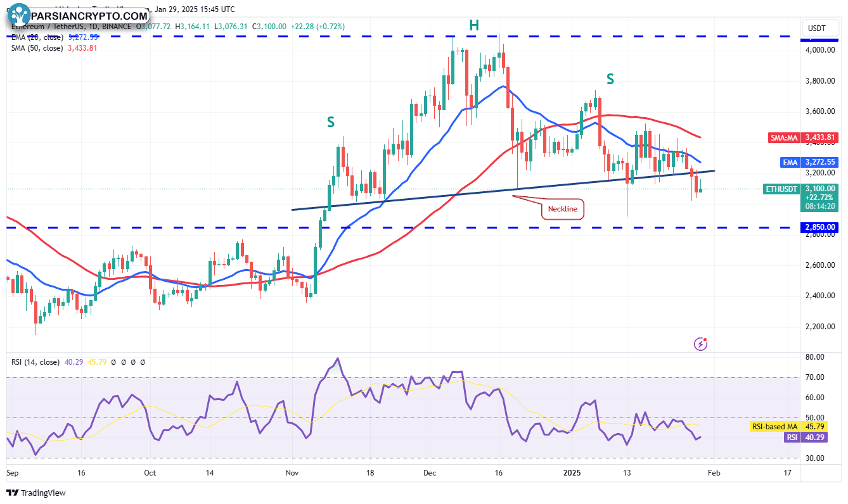The width and height of the screenshot is (848, 504).
Task: Click the 3,800.00 price axis label
Action: (821, 80)
